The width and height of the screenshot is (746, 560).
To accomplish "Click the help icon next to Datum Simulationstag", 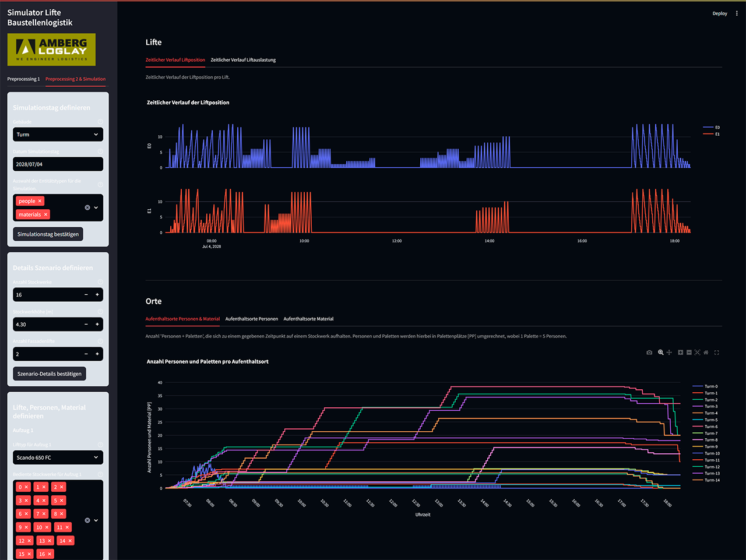I will click(x=100, y=152).
